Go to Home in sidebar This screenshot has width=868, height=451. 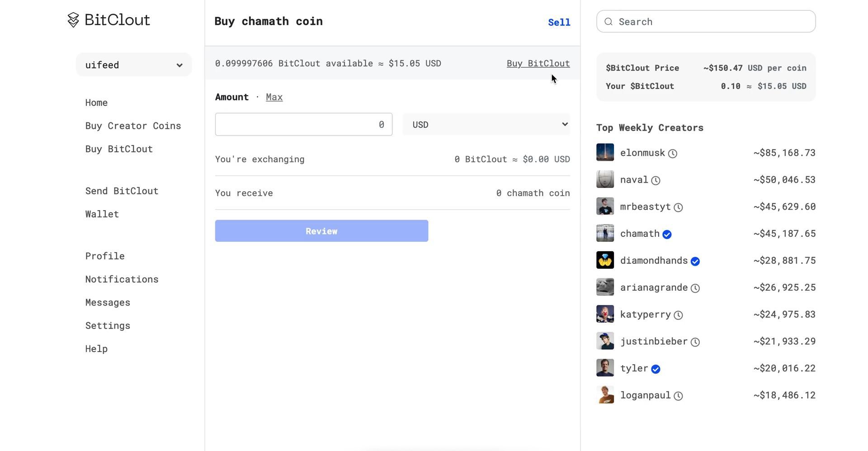pyautogui.click(x=96, y=103)
